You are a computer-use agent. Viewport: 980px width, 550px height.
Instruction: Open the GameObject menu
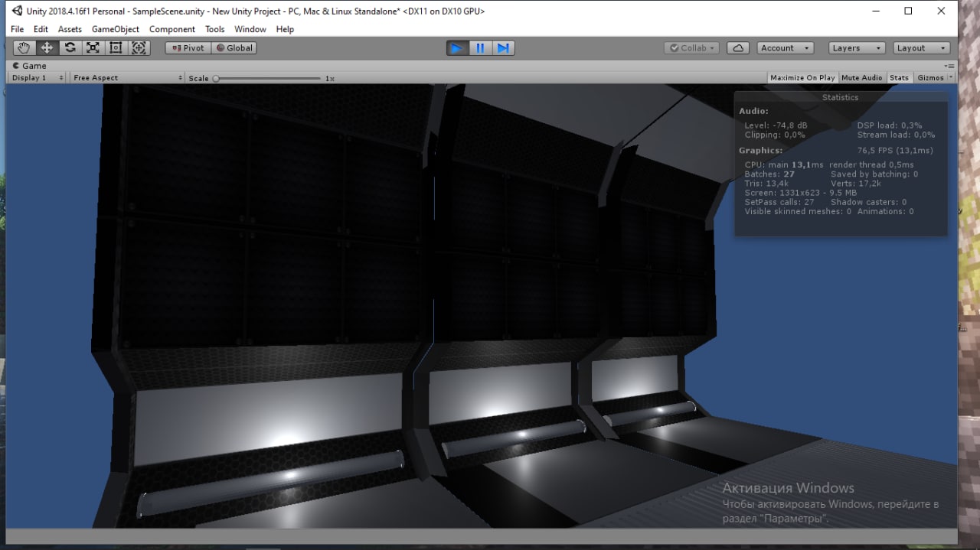[x=116, y=29]
